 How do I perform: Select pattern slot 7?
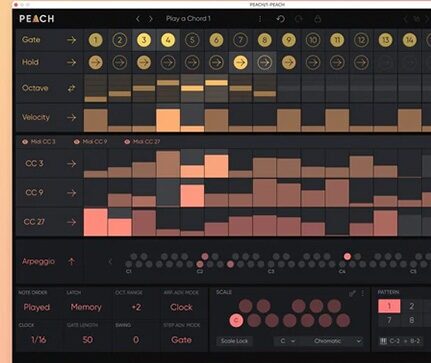tap(389, 320)
